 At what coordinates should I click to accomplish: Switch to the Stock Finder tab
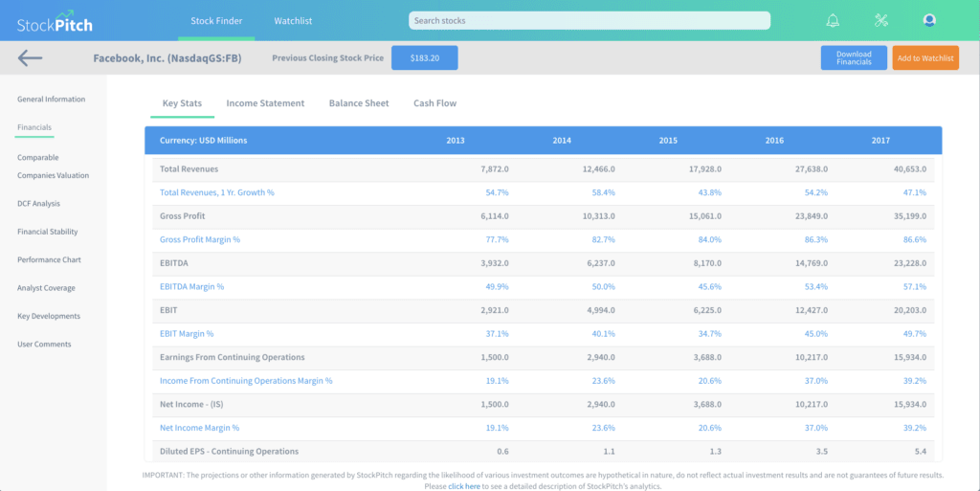tap(216, 20)
